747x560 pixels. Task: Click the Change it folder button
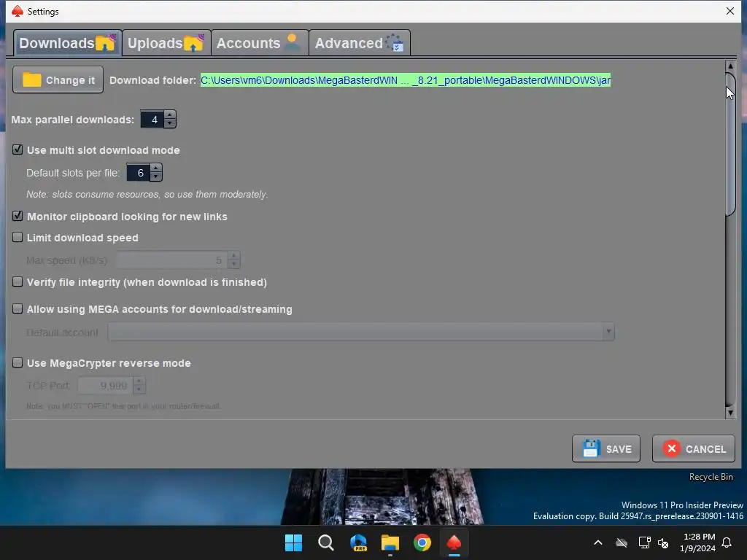pyautogui.click(x=58, y=80)
